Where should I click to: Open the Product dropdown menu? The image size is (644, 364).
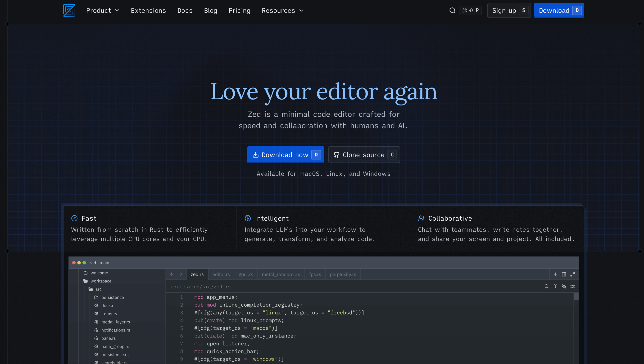coord(103,10)
